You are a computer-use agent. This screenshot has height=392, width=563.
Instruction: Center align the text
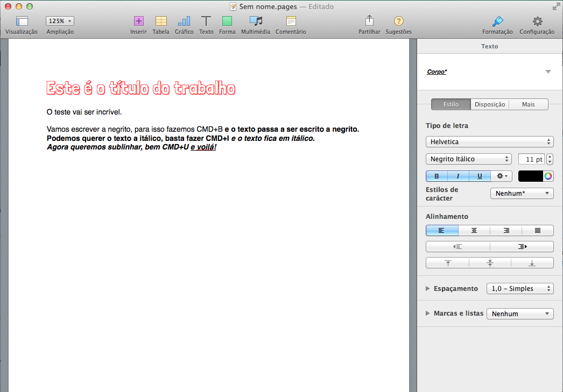click(474, 230)
